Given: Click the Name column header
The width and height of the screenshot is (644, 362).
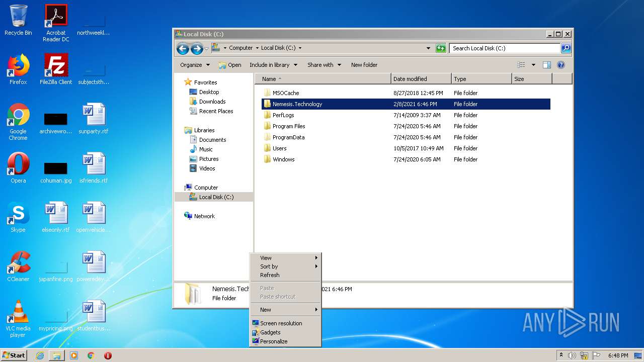Looking at the screenshot, I should pos(323,79).
